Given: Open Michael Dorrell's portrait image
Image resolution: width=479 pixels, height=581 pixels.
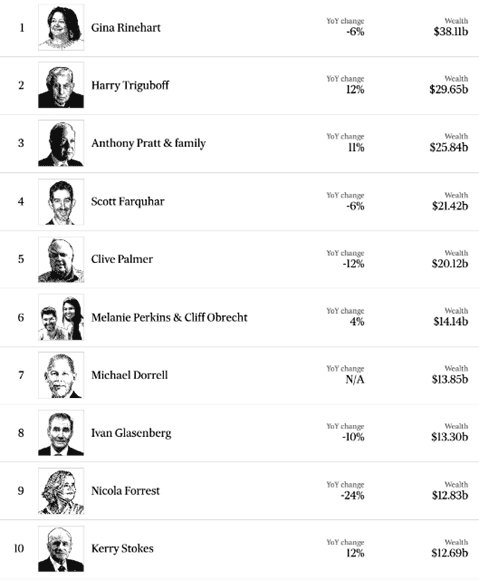Looking at the screenshot, I should point(61,375).
